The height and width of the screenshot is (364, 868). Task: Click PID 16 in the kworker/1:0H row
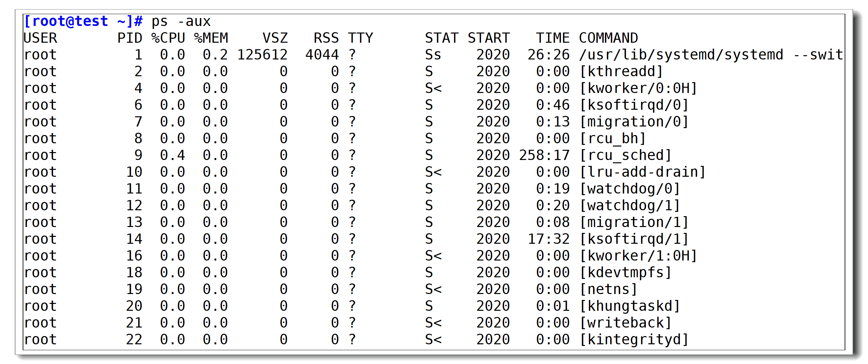(134, 256)
